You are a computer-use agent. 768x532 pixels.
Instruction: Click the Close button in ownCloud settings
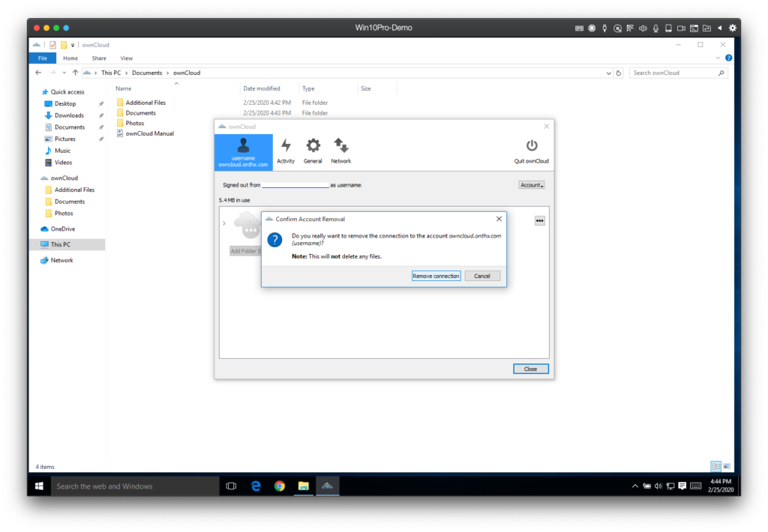point(530,369)
